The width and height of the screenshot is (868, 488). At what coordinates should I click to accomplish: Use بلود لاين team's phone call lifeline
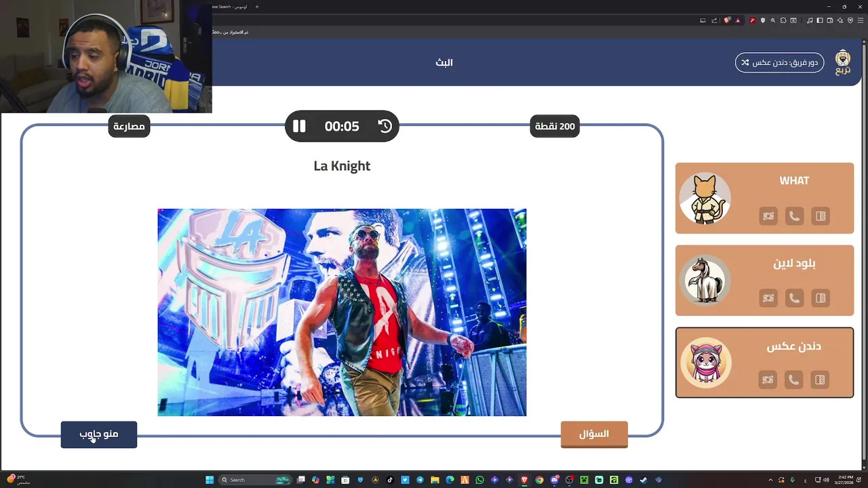point(794,298)
